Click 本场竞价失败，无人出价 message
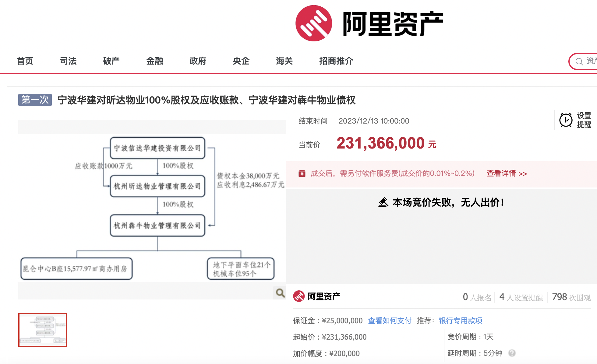Image resolution: width=597 pixels, height=364 pixels. 448,202
